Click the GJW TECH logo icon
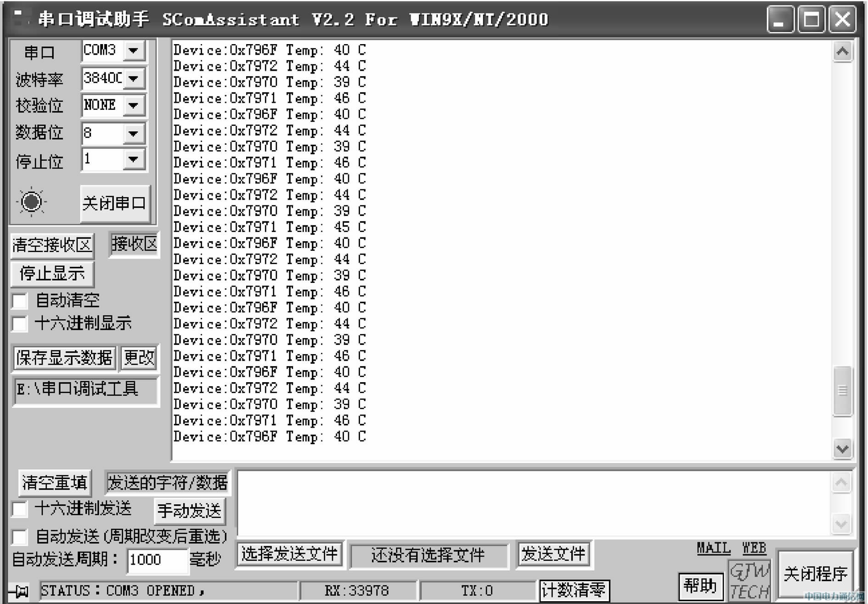The height and width of the screenshot is (604, 868). coord(749,581)
